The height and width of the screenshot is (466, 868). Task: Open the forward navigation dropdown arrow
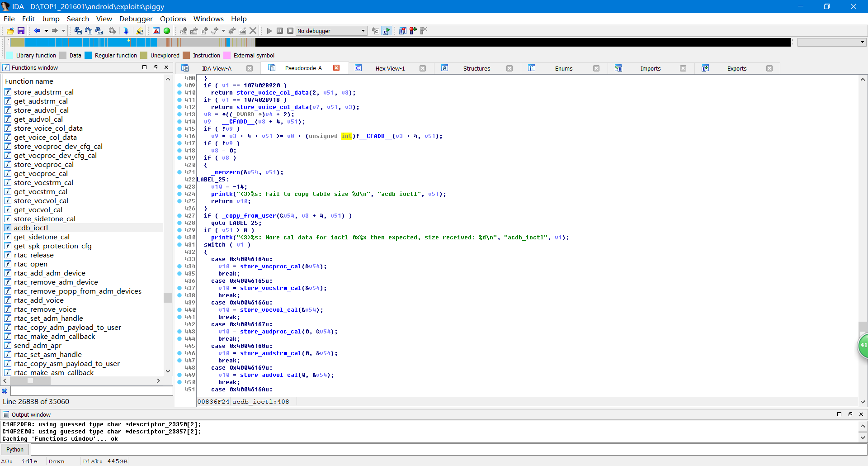63,31
